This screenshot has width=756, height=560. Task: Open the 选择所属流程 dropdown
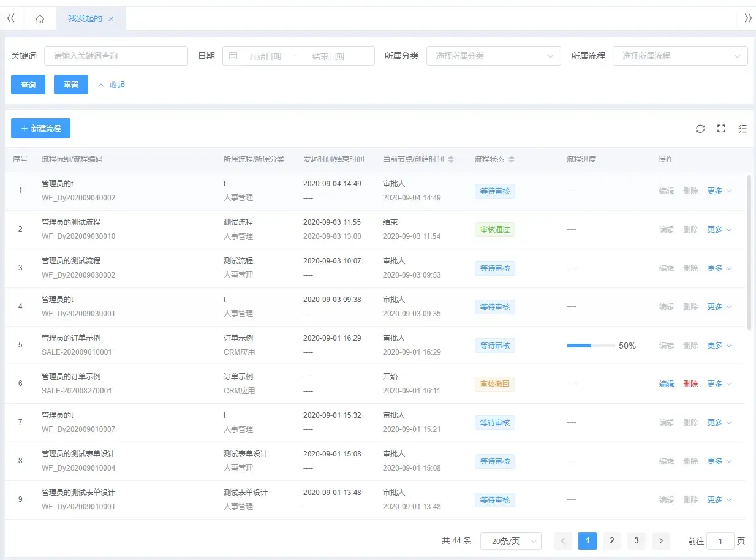pos(680,55)
